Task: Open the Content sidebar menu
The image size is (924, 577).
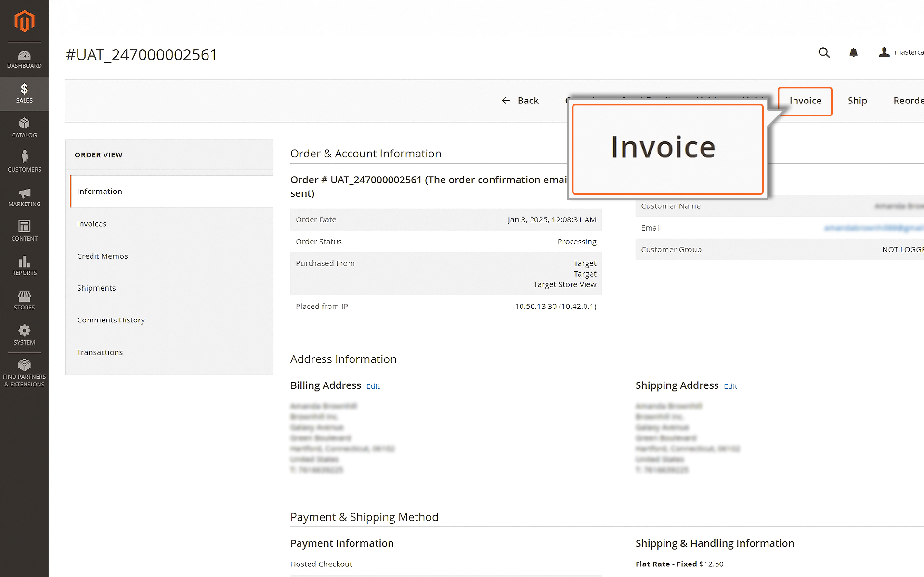Action: pyautogui.click(x=24, y=231)
